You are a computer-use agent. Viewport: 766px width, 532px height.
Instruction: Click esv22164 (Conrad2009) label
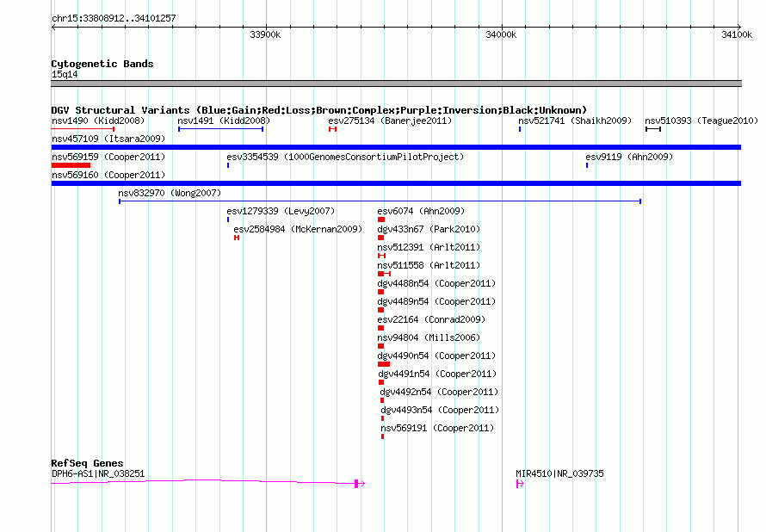pyautogui.click(x=431, y=319)
